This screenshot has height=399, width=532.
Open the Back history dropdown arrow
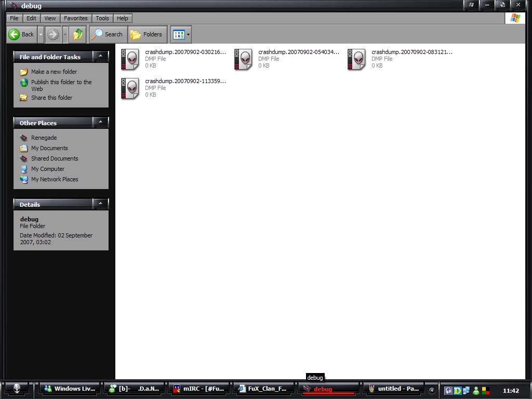[x=41, y=34]
